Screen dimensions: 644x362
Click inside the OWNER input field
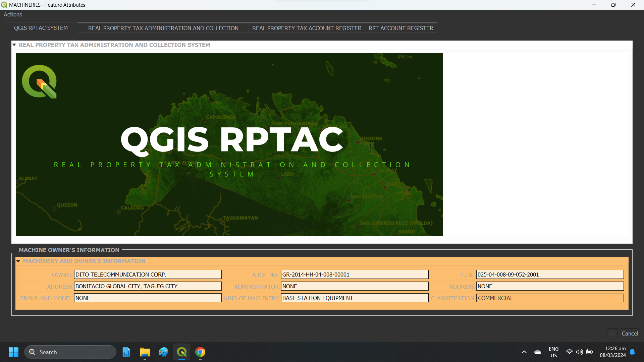tap(148, 274)
